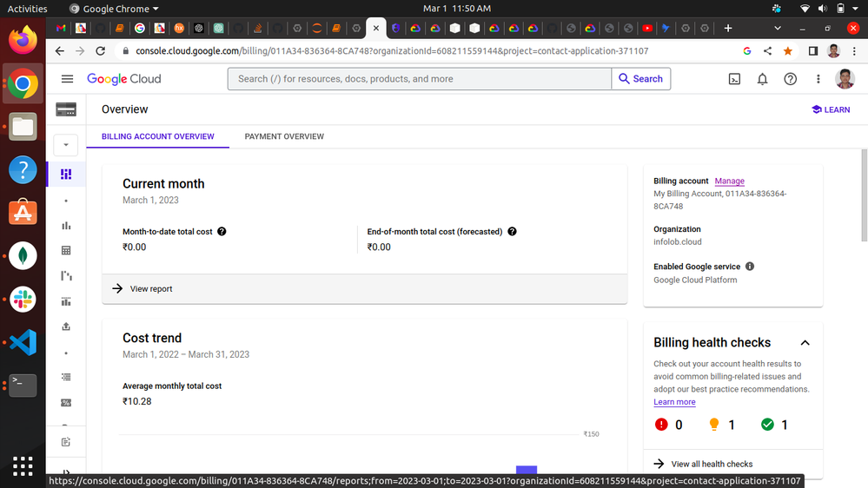Viewport: 868px width, 488px height.
Task: Bookmark star icon in address bar
Action: 788,51
